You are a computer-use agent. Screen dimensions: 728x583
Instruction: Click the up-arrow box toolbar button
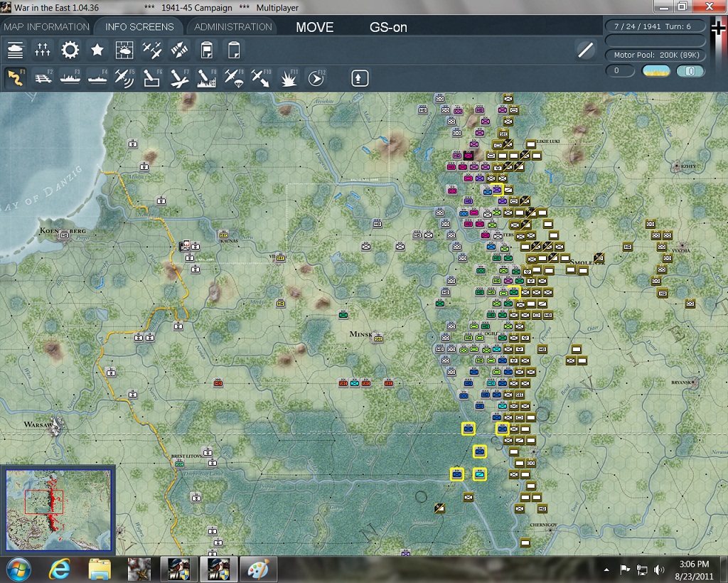pyautogui.click(x=359, y=78)
